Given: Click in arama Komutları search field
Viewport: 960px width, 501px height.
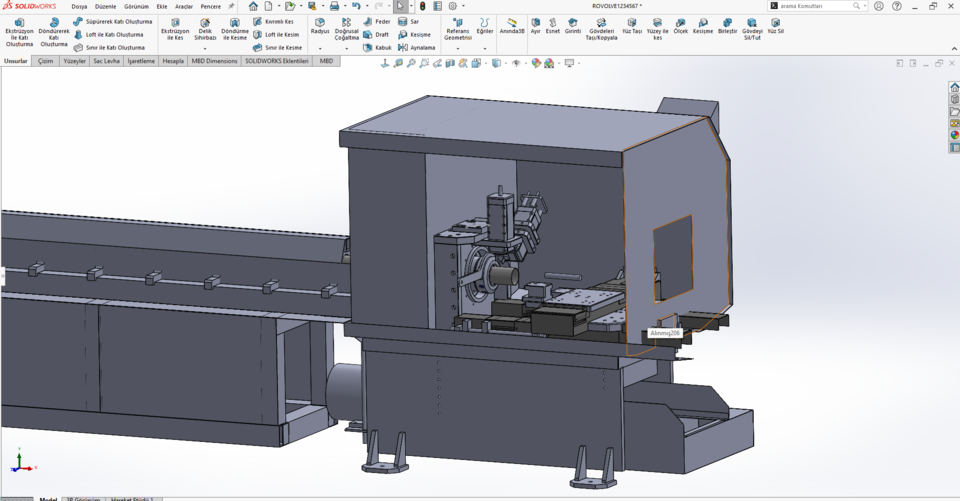Looking at the screenshot, I should (816, 6).
